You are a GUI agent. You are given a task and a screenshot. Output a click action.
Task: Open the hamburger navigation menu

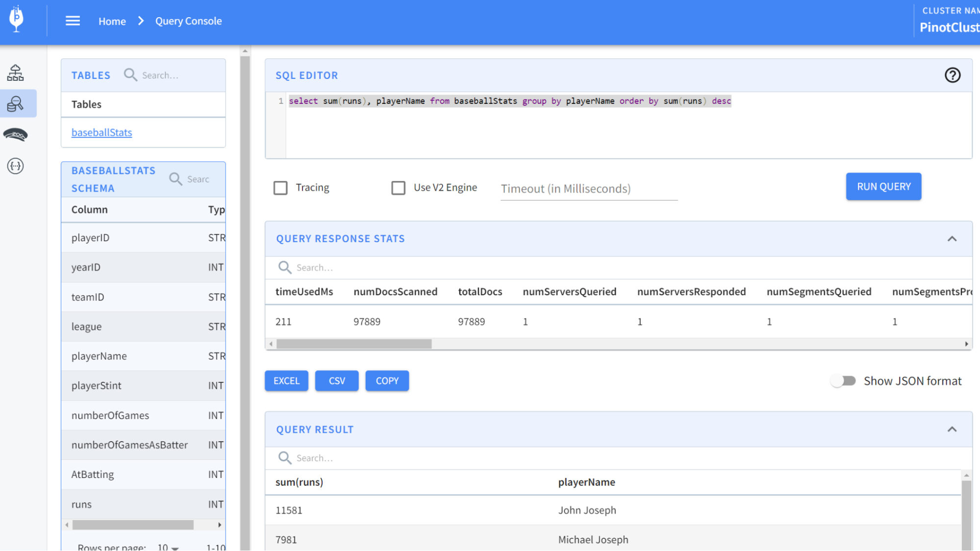73,21
